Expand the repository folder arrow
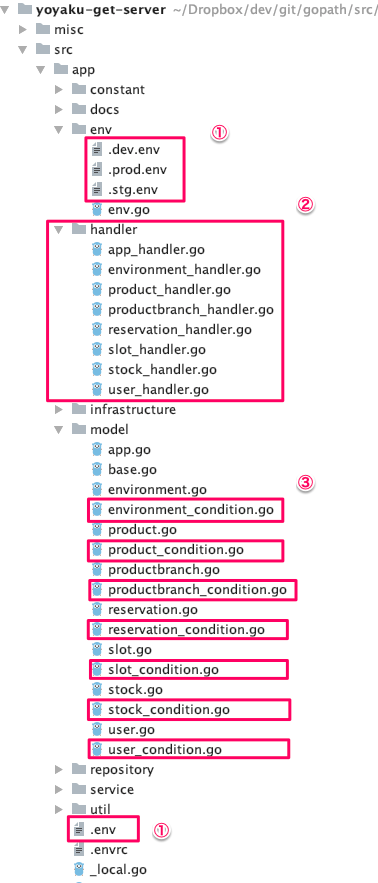The width and height of the screenshot is (378, 883). tap(59, 769)
